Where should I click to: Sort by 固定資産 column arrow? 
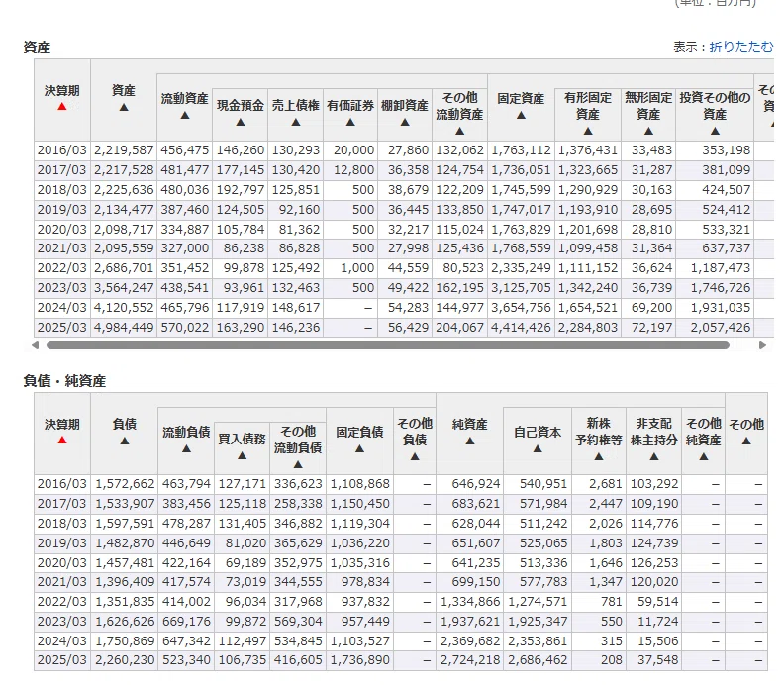coord(521,115)
